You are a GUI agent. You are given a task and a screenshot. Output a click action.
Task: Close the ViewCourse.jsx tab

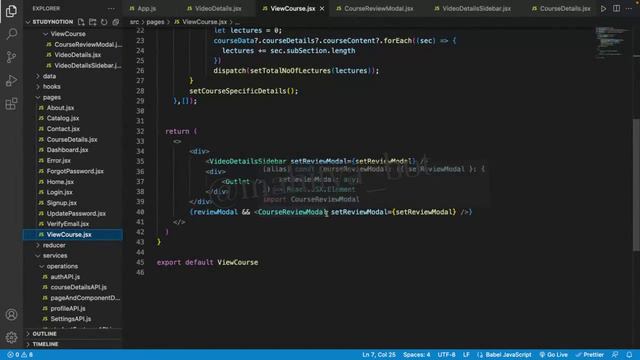[x=322, y=9]
